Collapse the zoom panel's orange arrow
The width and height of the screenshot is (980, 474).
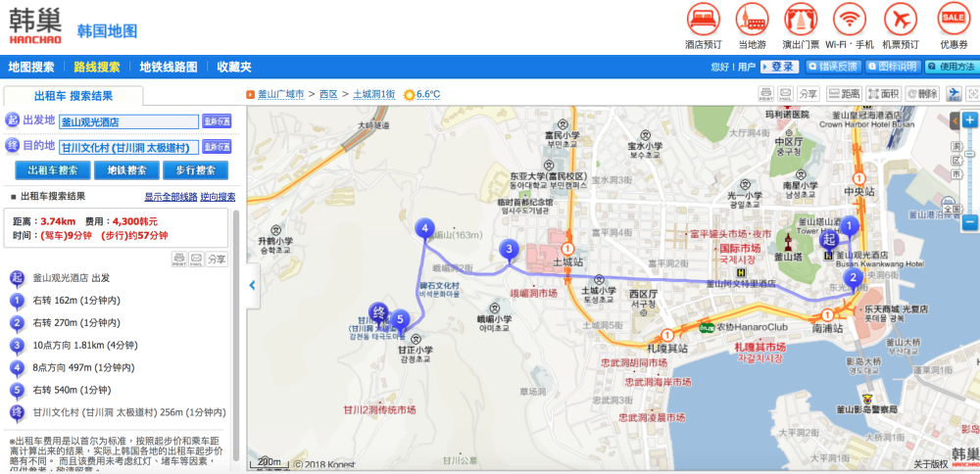coord(955,119)
